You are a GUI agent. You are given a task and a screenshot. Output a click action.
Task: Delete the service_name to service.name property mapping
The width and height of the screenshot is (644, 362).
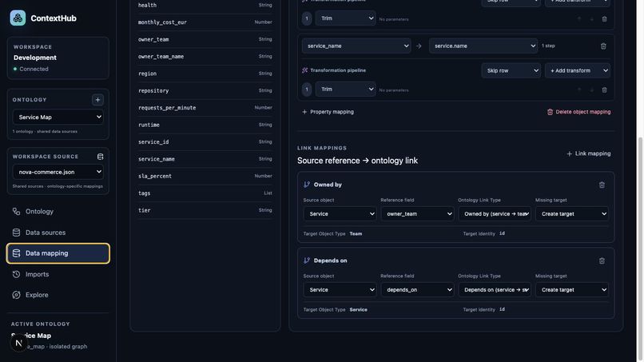[603, 46]
